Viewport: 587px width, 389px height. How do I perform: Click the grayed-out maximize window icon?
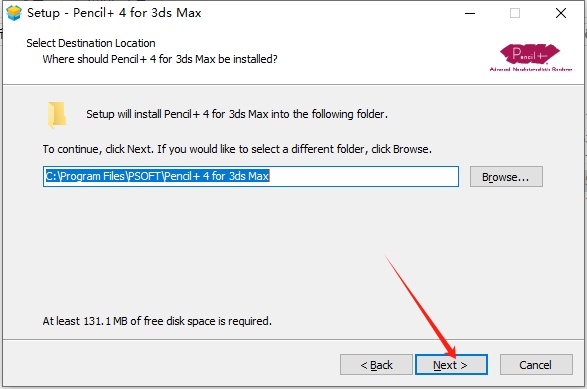[x=515, y=13]
